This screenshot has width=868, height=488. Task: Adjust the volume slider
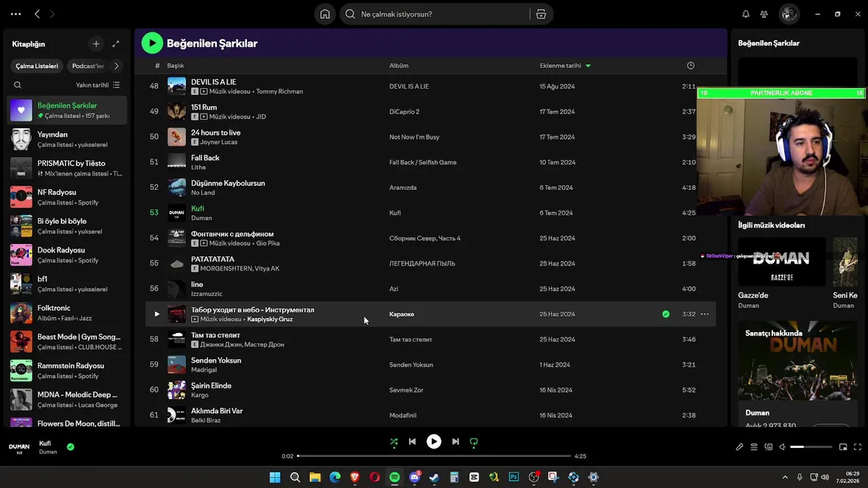pos(811,447)
